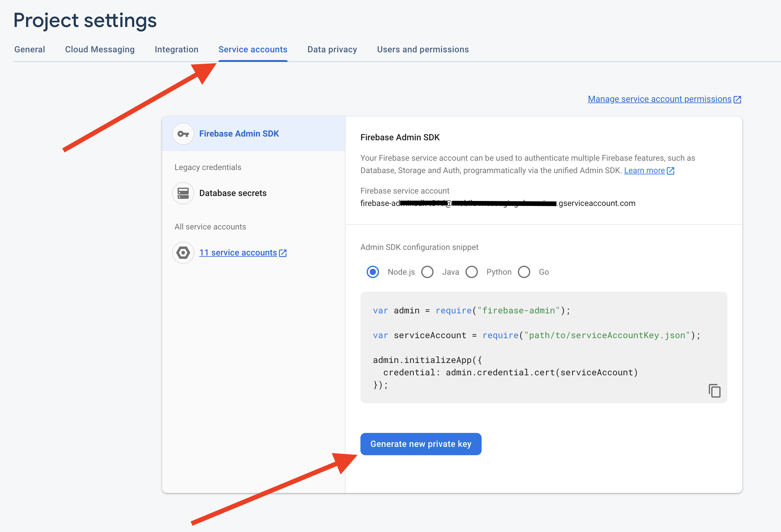Open the 11 service accounts link
The width and height of the screenshot is (781, 532).
click(x=238, y=253)
